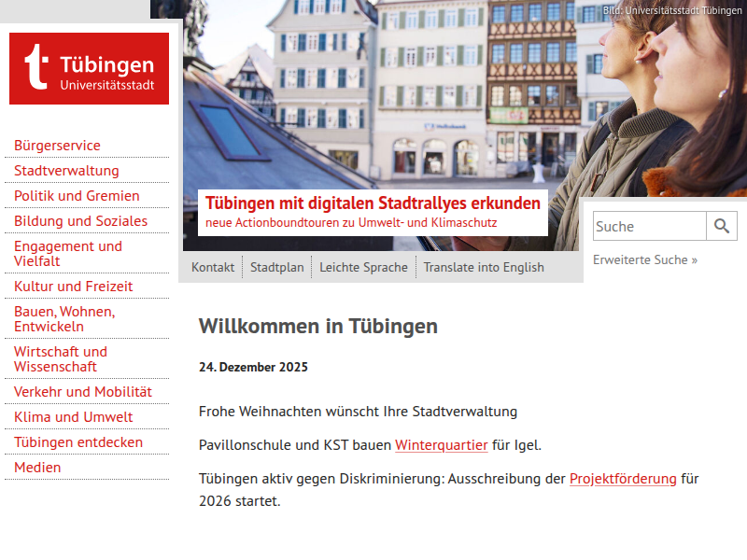Image resolution: width=747 pixels, height=560 pixels.
Task: Open Erweiterte Suche
Action: pos(644,259)
